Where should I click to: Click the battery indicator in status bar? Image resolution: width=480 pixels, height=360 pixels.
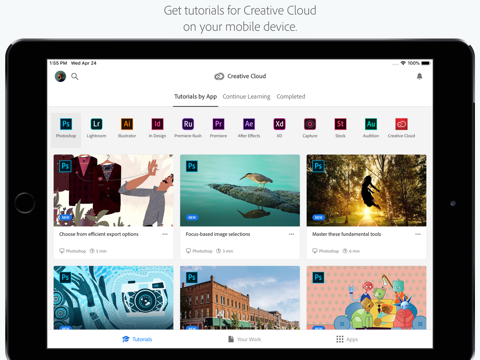tap(426, 63)
